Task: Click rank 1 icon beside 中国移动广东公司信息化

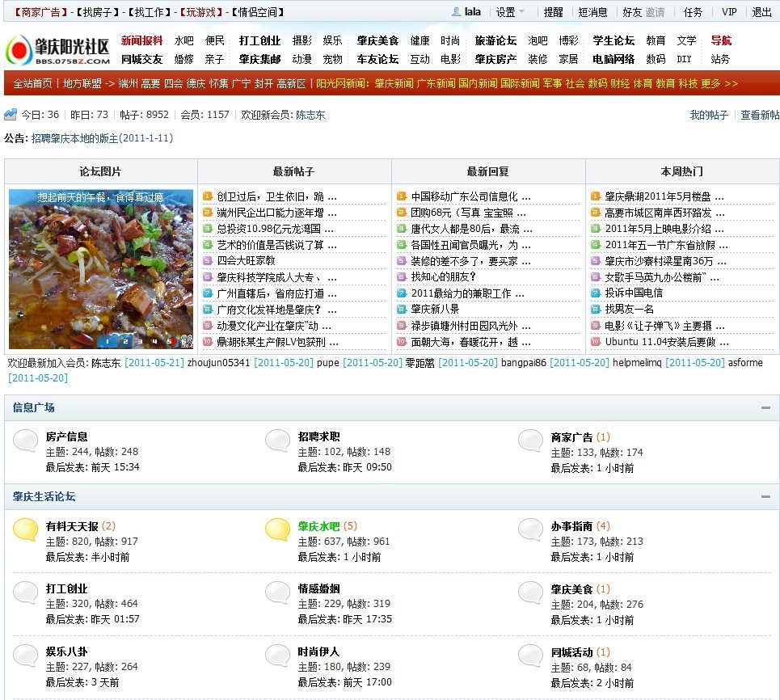Action: [402, 196]
